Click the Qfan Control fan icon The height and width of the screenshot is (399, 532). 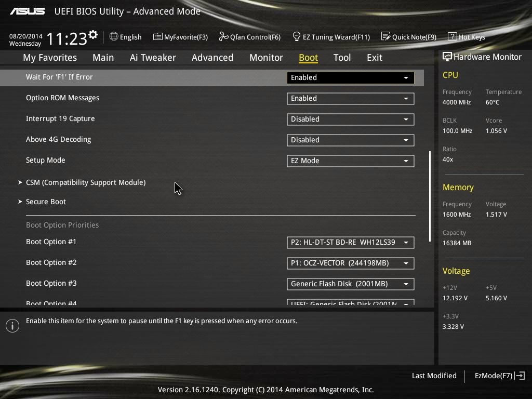(223, 36)
